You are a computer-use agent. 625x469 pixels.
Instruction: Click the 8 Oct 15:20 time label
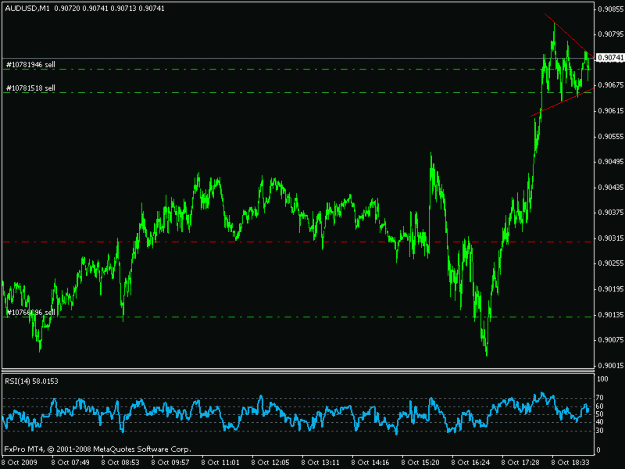[420, 463]
